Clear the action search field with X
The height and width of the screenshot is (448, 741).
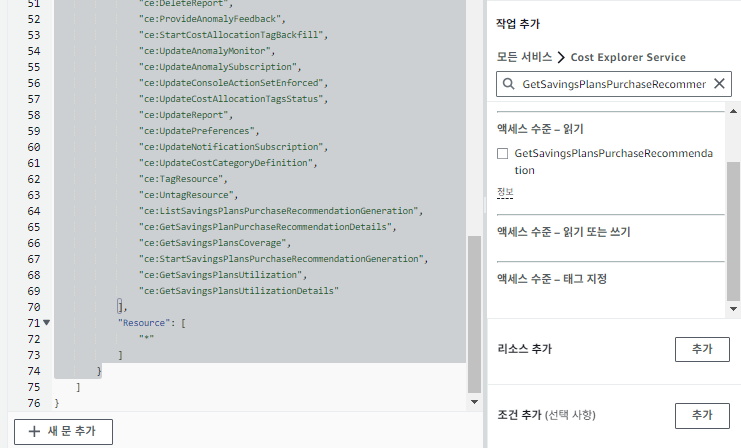pyautogui.click(x=719, y=84)
